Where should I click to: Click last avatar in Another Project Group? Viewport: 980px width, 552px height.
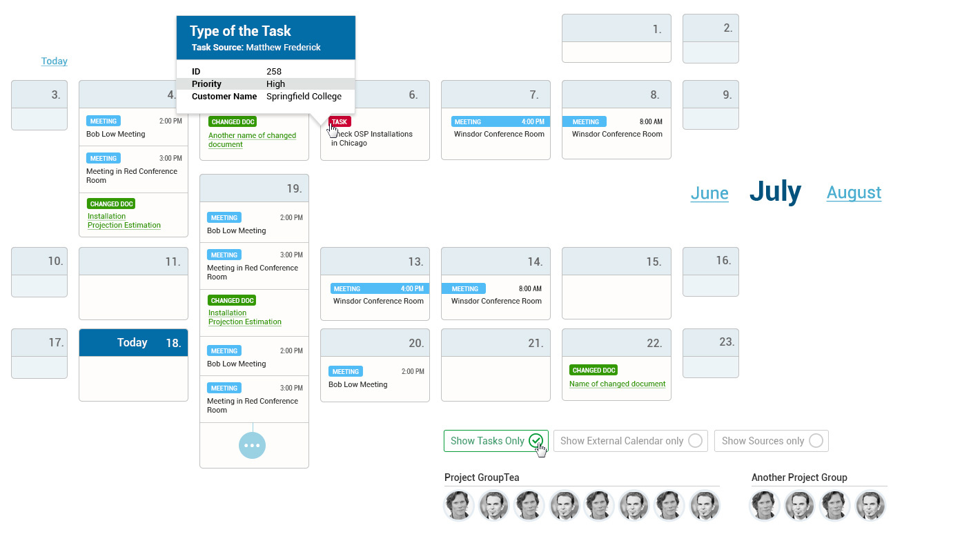click(870, 506)
